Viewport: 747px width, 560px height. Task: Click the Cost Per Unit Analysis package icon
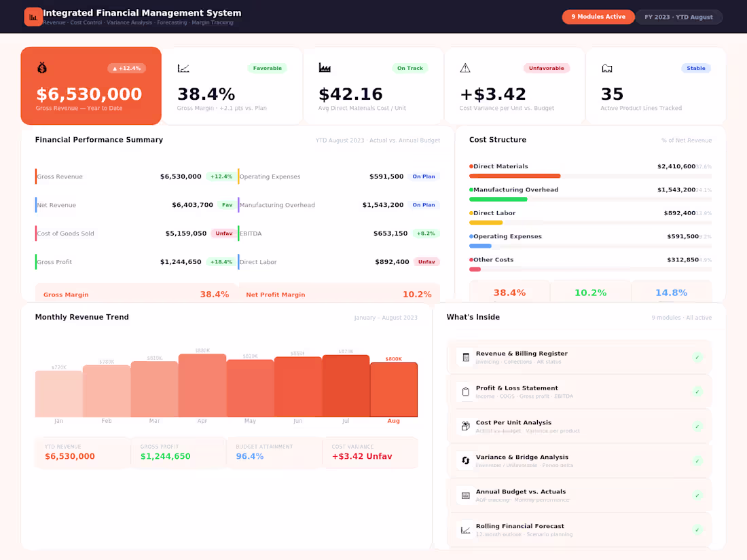465,426
